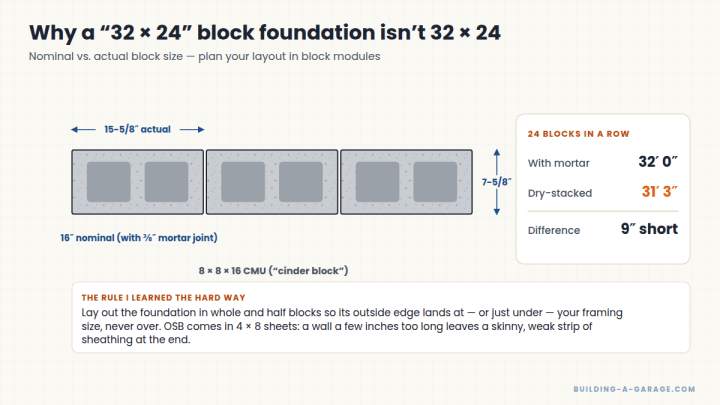Click the 24 BLOCKS IN A ROW heading
The width and height of the screenshot is (720, 405).
(579, 134)
